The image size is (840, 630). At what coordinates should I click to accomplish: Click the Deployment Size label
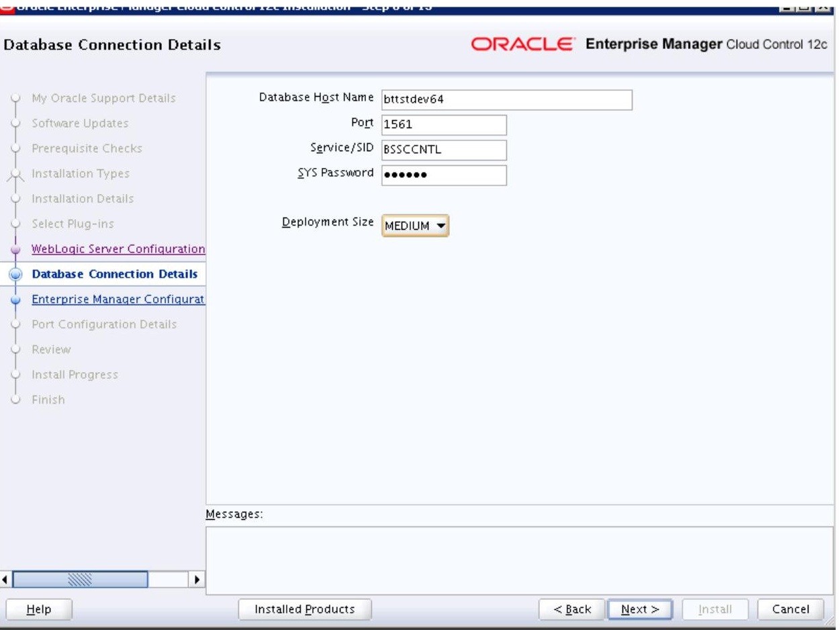click(x=328, y=222)
